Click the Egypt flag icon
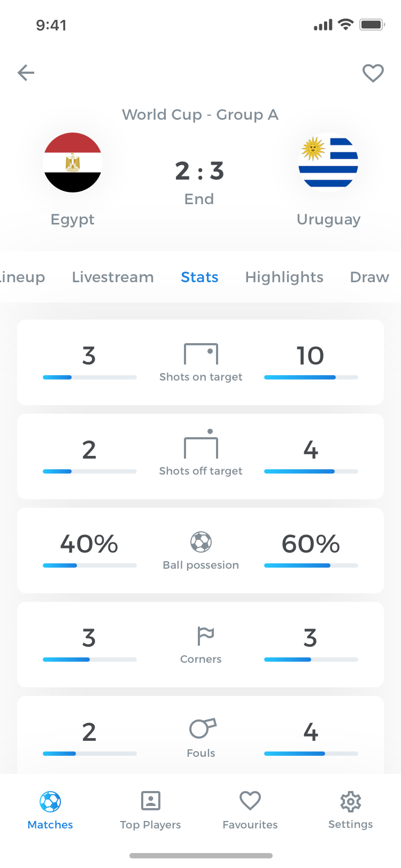This screenshot has height=868, width=401. pyautogui.click(x=73, y=162)
